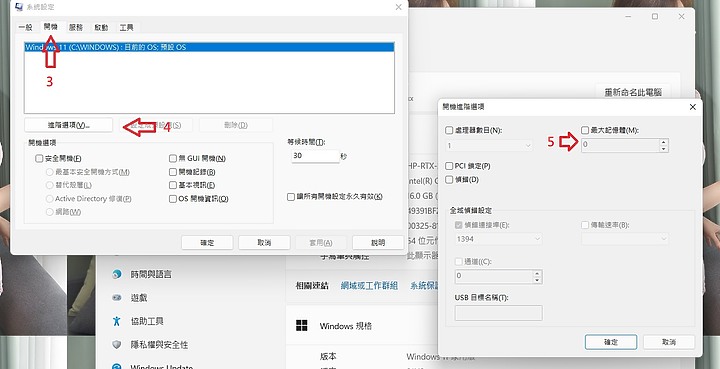Open 隱私權與安全性 label in Settings sidebar

tap(159, 345)
